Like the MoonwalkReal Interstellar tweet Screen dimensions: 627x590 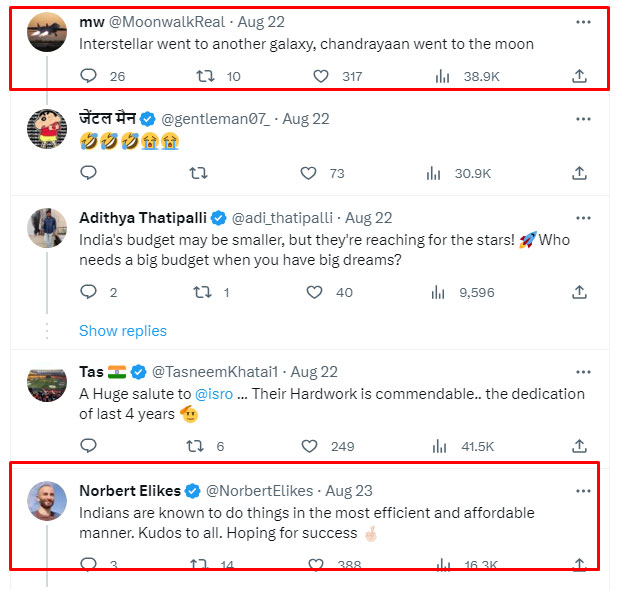(321, 76)
